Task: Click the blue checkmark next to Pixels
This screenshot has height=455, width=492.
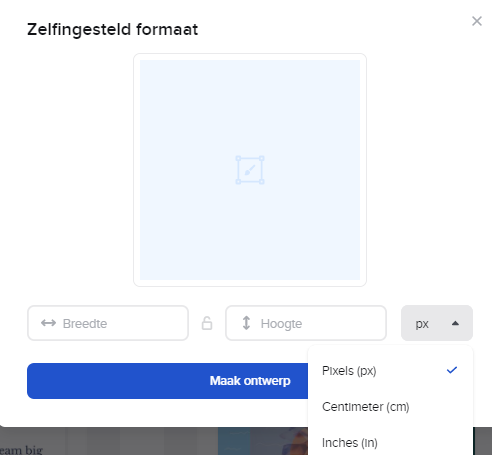Action: pyautogui.click(x=452, y=370)
